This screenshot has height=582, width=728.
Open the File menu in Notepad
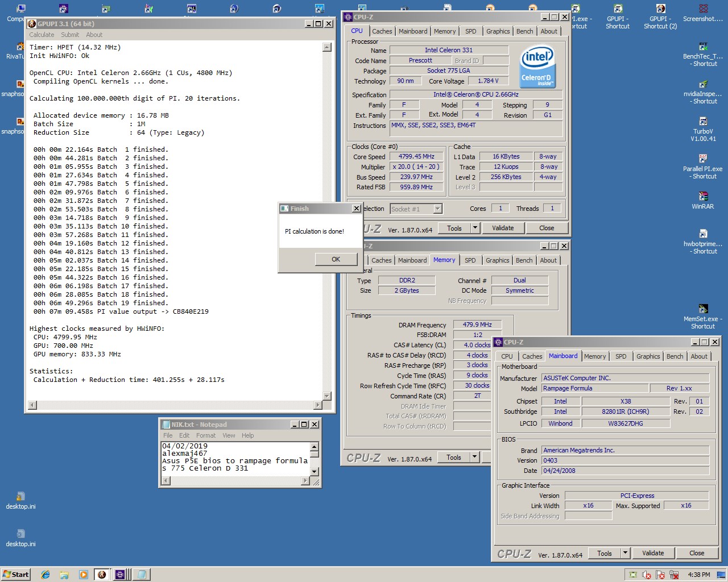click(x=168, y=435)
